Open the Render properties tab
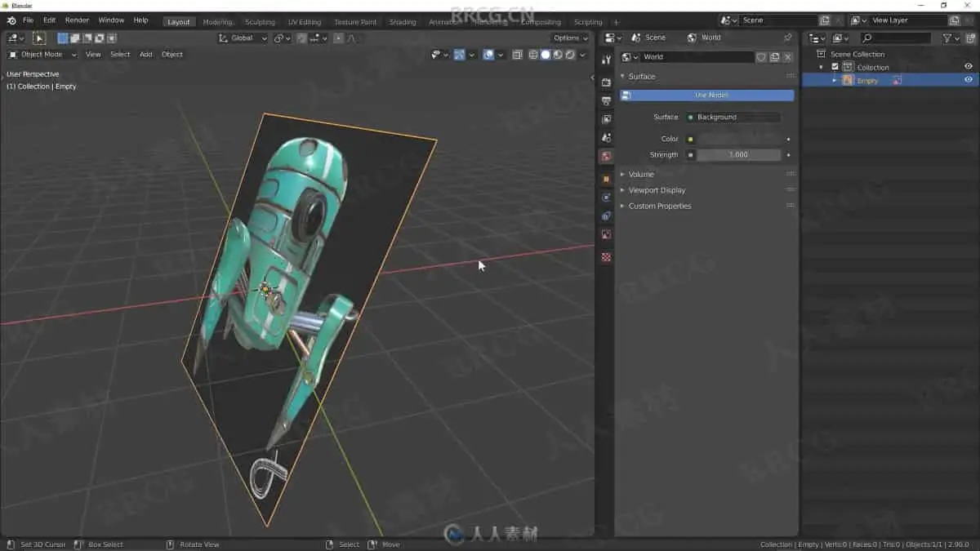980x551 pixels. tap(606, 82)
